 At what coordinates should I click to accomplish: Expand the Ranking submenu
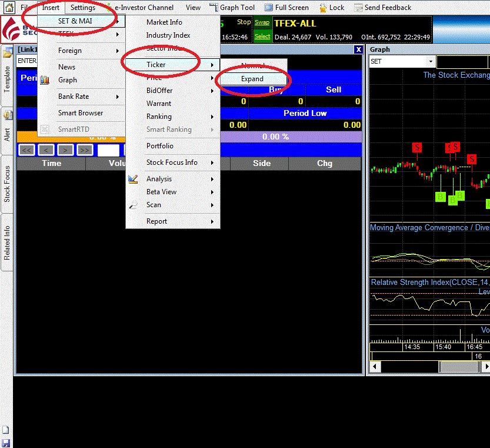(x=173, y=117)
